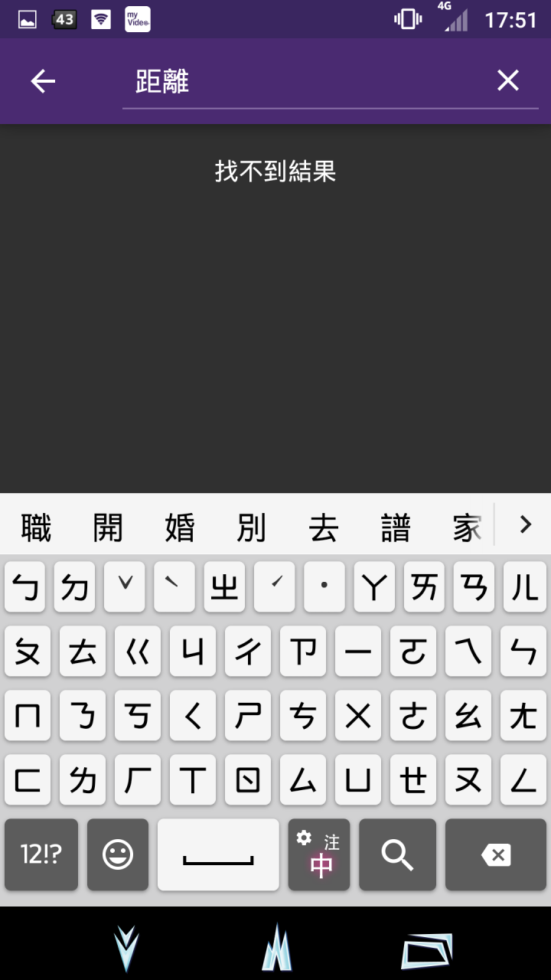Tap the ㄓ zhuyin key
Screen dimensions: 551x980
coord(224,587)
